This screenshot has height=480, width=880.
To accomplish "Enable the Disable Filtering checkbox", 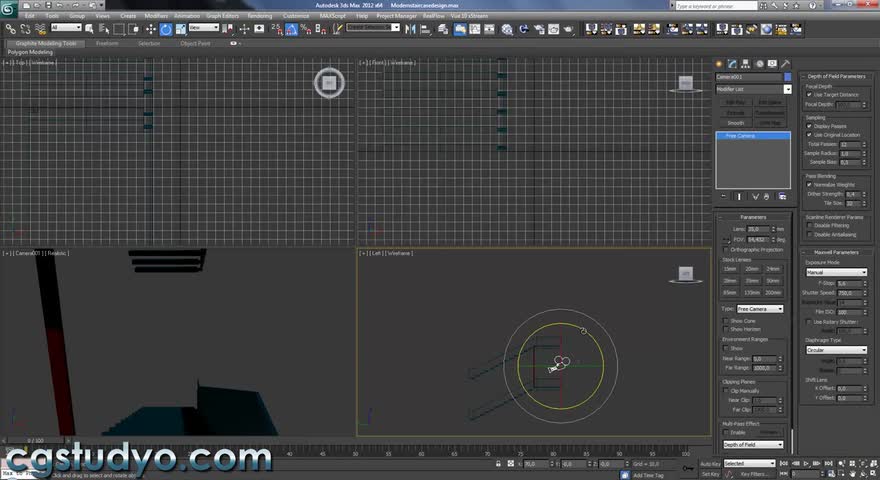I will (x=809, y=226).
